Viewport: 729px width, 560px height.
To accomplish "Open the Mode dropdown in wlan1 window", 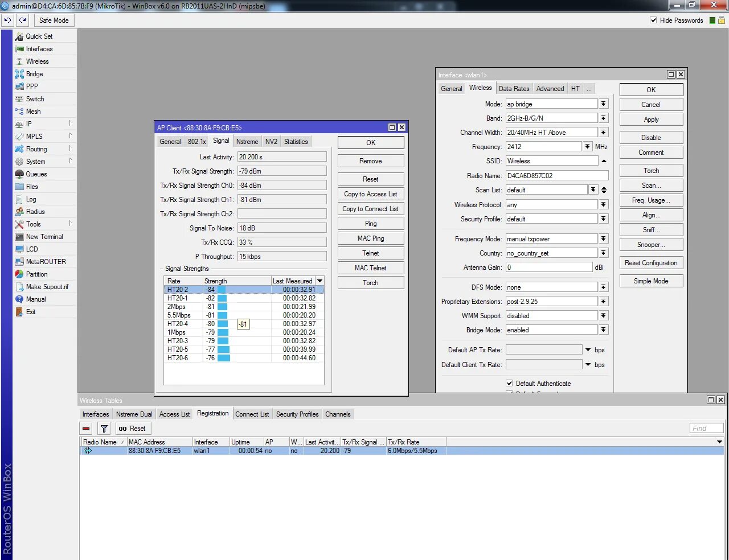I will [x=604, y=104].
